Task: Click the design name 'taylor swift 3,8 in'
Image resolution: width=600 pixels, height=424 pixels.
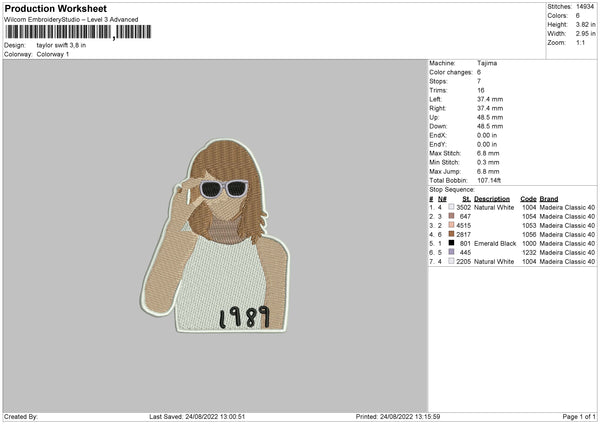Action: (x=61, y=45)
